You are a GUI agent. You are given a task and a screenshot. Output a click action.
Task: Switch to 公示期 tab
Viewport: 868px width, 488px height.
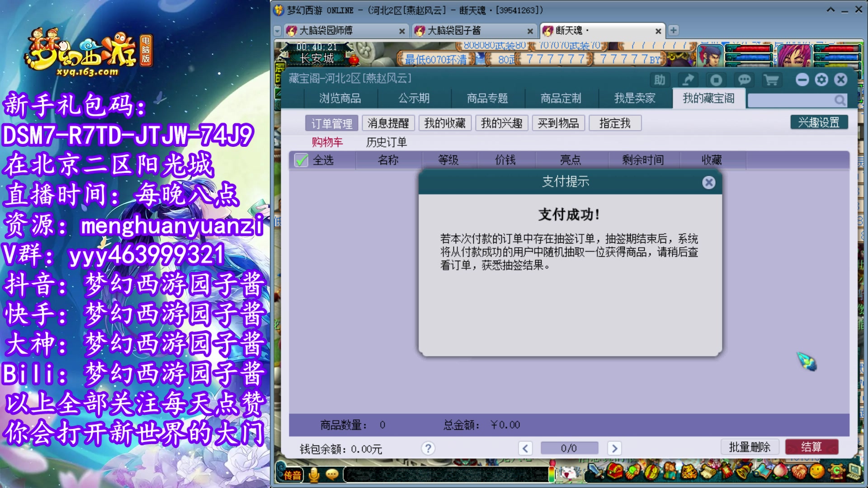[414, 99]
